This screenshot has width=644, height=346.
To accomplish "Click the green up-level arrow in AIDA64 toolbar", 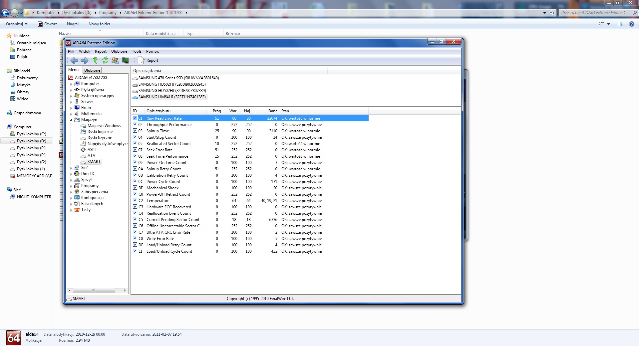I will tap(95, 60).
